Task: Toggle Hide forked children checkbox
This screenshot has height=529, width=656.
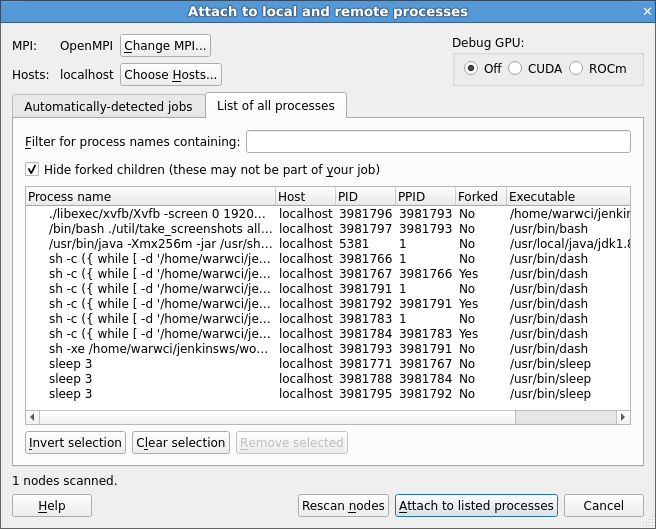Action: click(32, 169)
